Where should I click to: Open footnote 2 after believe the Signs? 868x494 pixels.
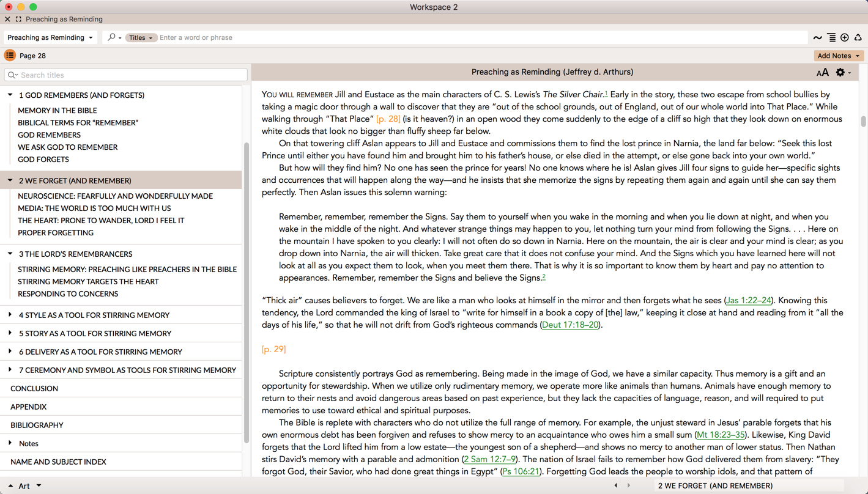point(543,276)
